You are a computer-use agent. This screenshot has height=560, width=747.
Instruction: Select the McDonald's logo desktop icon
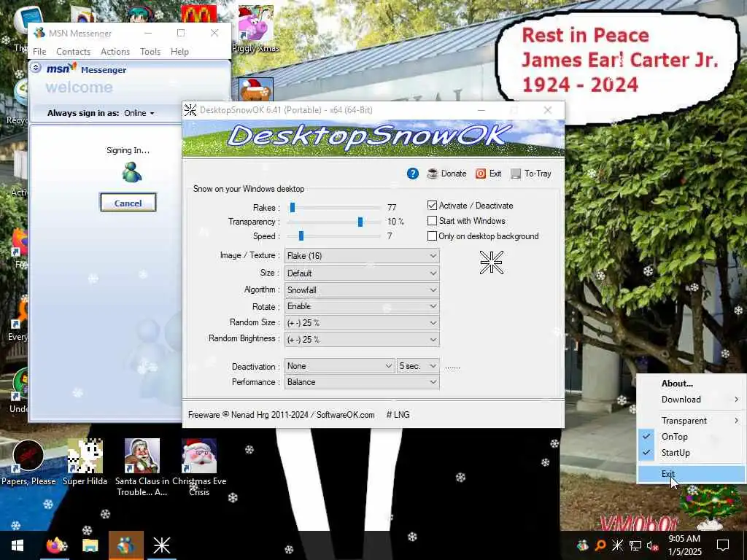(x=198, y=14)
